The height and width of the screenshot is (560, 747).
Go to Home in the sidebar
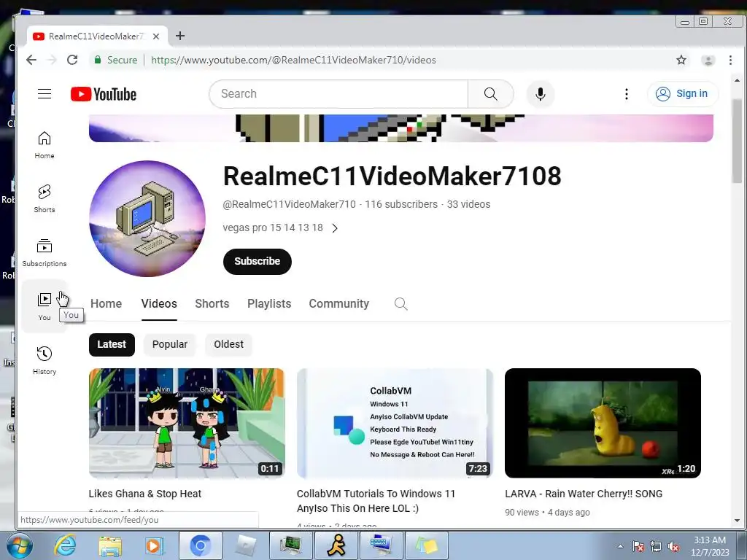44,145
